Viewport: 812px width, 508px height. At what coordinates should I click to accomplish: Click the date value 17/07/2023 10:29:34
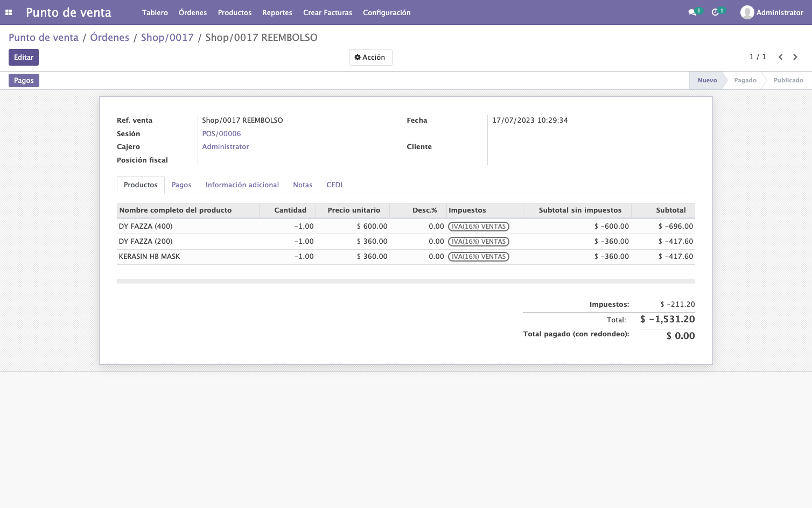[530, 121]
